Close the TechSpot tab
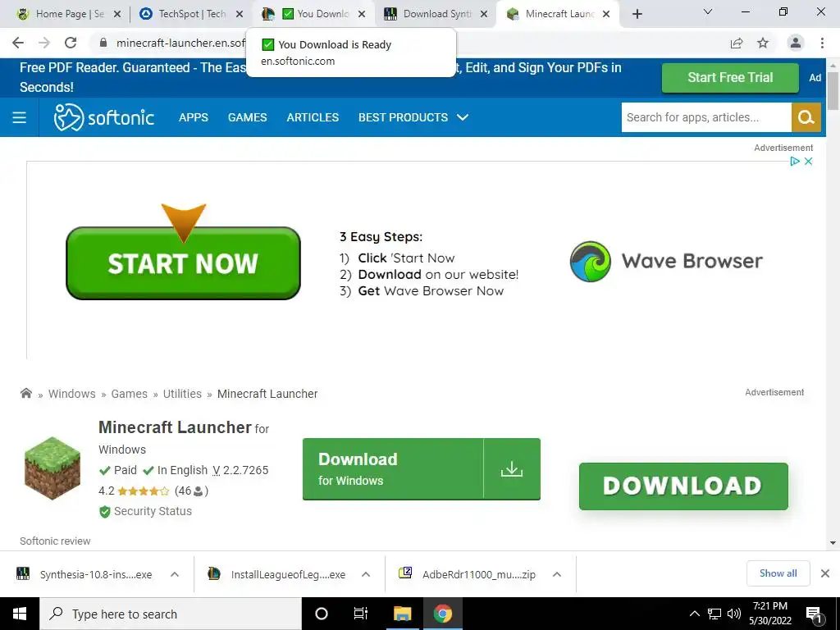The image size is (840, 630). [x=240, y=14]
